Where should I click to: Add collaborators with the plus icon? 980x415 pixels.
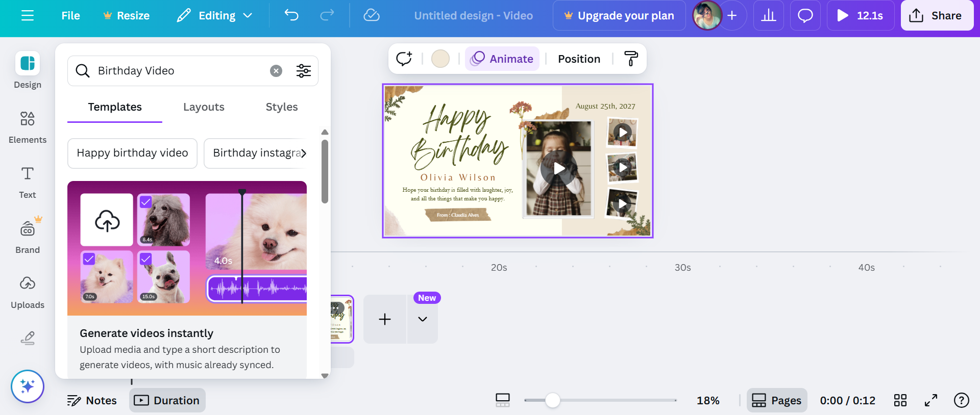[x=732, y=16]
